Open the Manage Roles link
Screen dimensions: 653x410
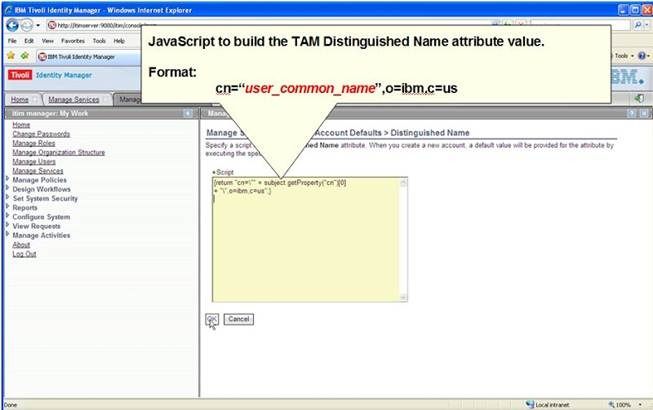[34, 143]
